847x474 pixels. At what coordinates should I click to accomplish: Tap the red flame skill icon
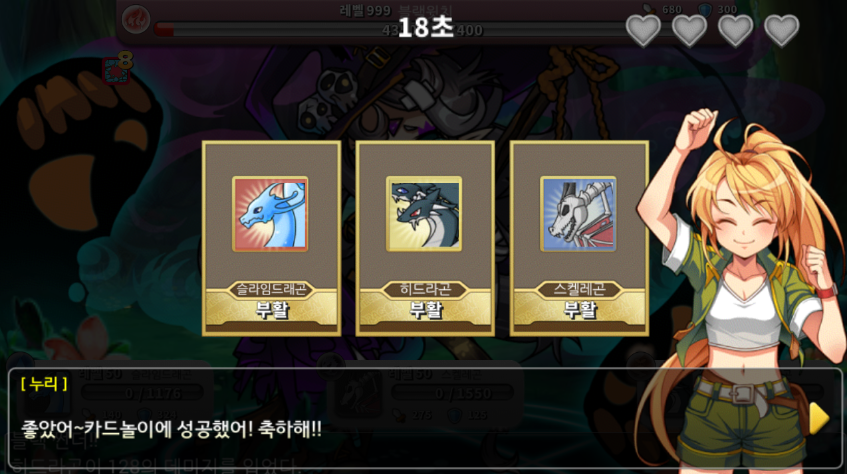(136, 19)
